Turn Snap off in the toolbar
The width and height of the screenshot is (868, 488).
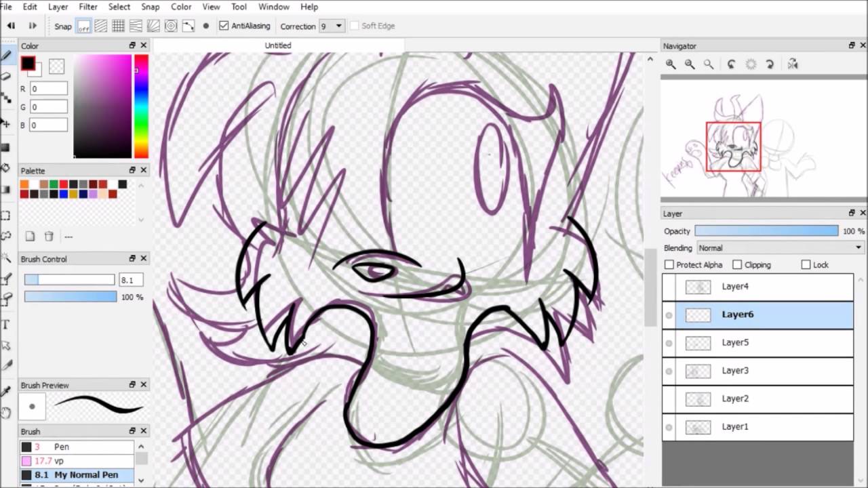coord(83,26)
